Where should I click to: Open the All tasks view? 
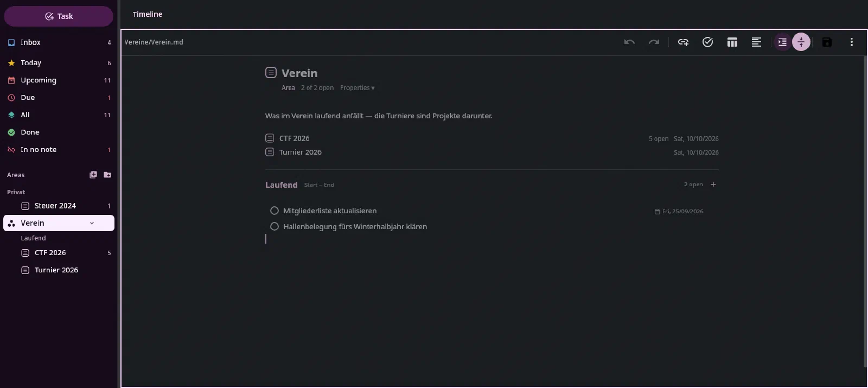click(x=59, y=115)
